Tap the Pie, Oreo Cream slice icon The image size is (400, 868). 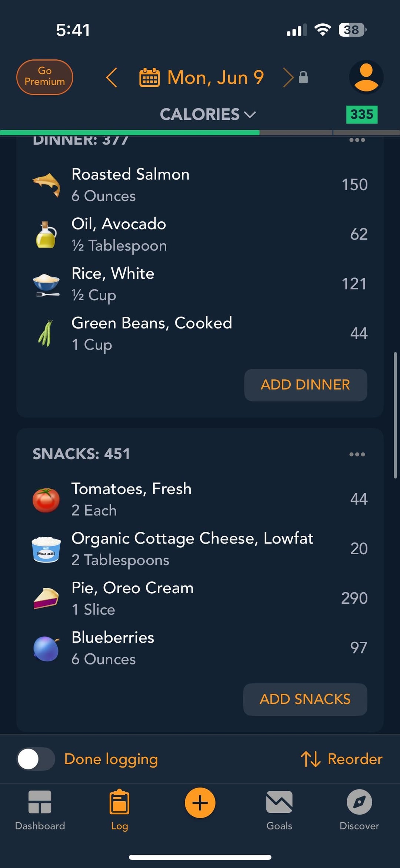pyautogui.click(x=46, y=598)
